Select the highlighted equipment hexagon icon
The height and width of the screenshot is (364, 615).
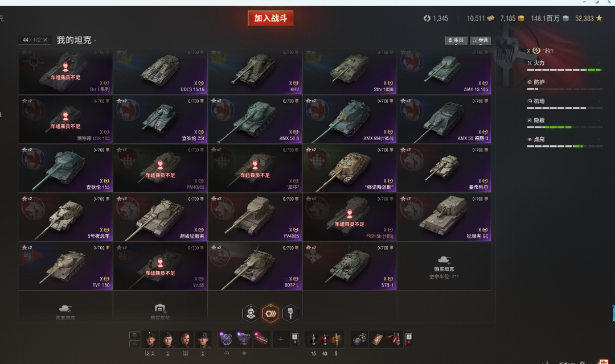pyautogui.click(x=270, y=313)
